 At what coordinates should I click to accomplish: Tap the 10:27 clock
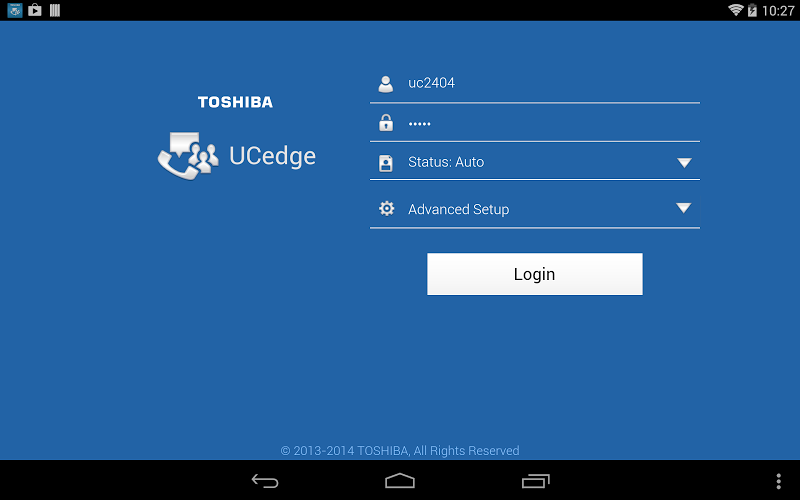click(x=778, y=11)
